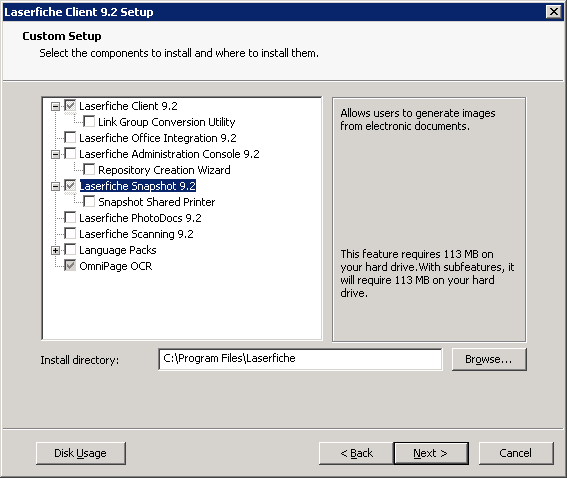
Task: Cancel the Laserfiche setup
Action: pos(516,453)
